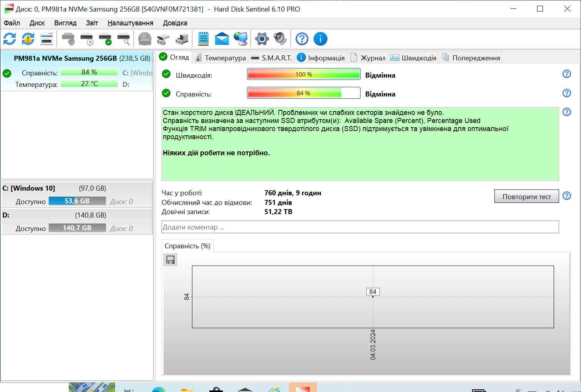The image size is (581, 392).
Task: Click the network monitor globe icon
Action: (x=240, y=39)
